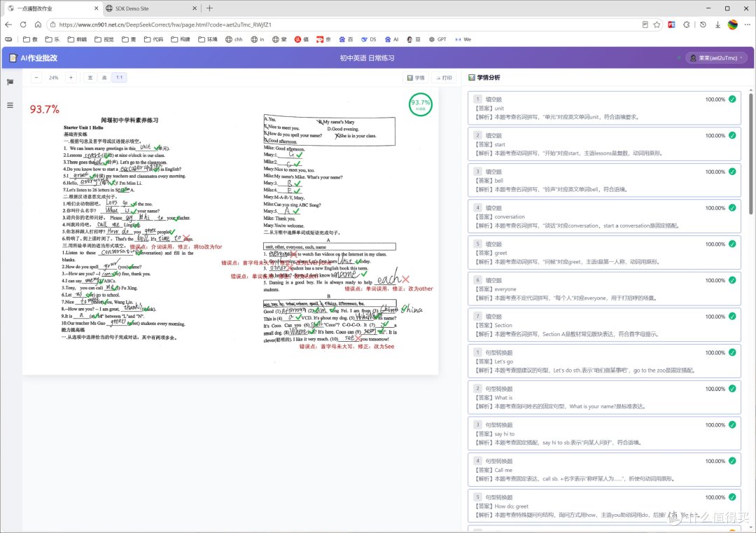This screenshot has height=533, width=756.
Task: Close the SDK Demo Site tab
Action: 195,8
